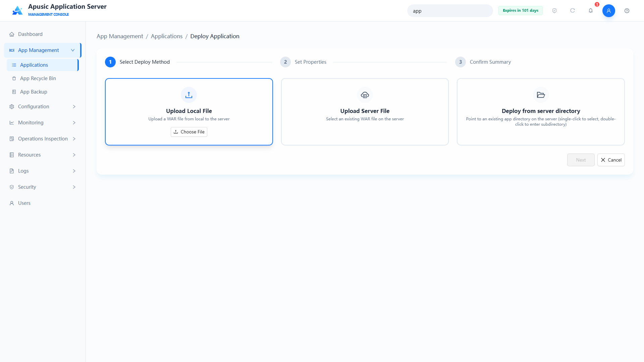Click the Users person icon in sidebar
This screenshot has width=644, height=362.
click(x=12, y=203)
